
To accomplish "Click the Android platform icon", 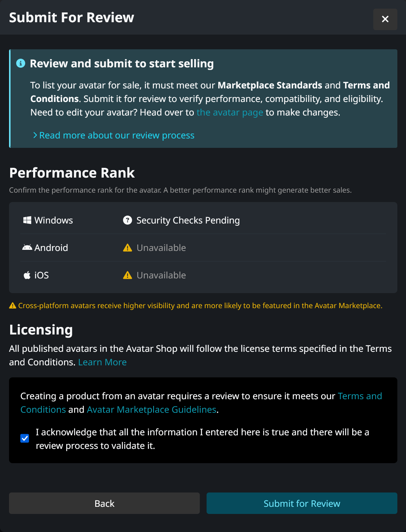I will [x=27, y=248].
